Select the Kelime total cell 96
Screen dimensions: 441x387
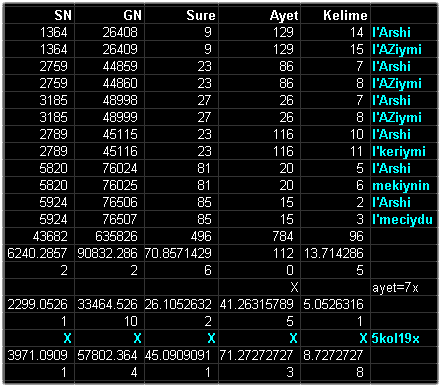[x=336, y=236]
